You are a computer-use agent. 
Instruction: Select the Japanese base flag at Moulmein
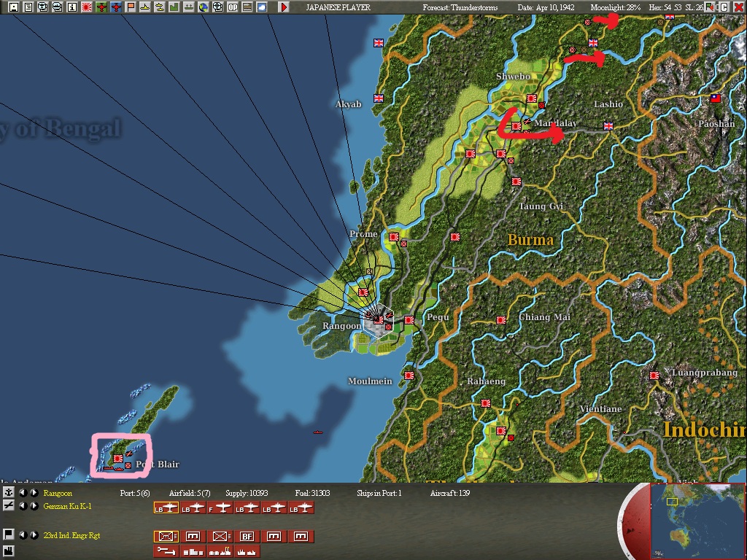[409, 376]
